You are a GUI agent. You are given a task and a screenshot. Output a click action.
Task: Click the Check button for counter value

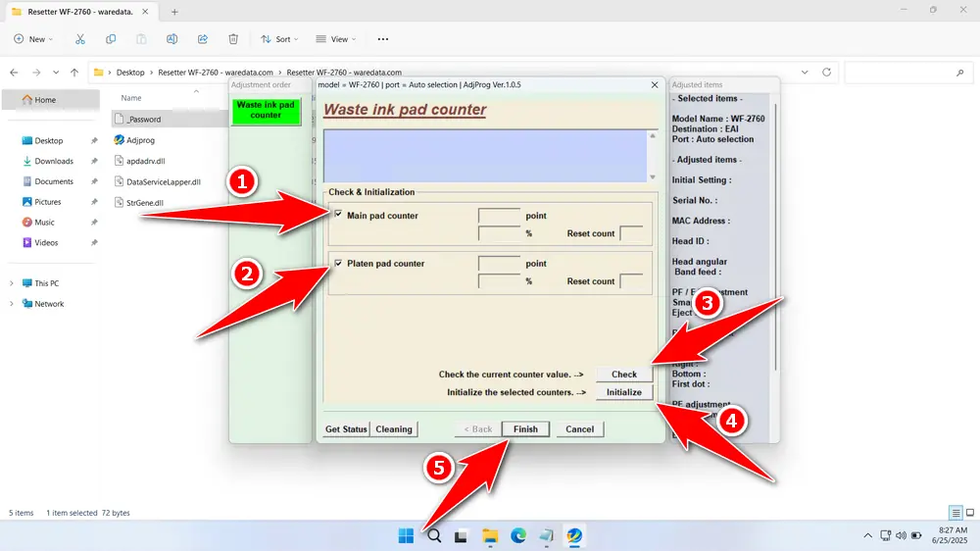click(x=623, y=374)
